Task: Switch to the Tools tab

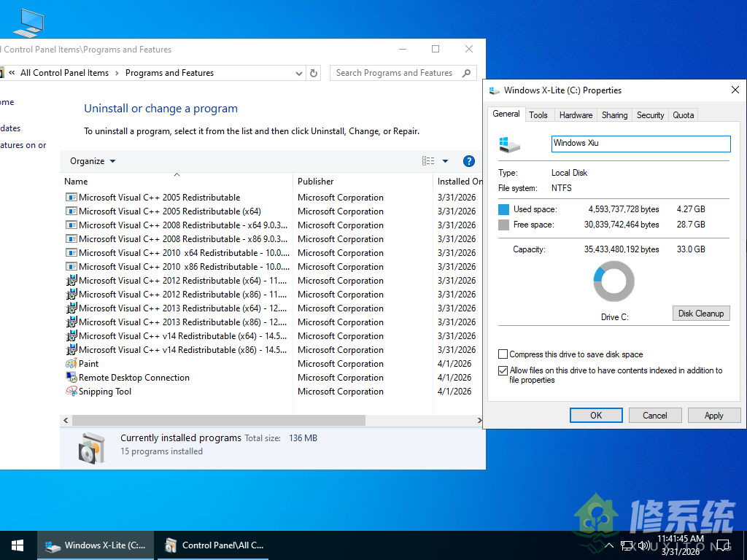Action: point(539,114)
